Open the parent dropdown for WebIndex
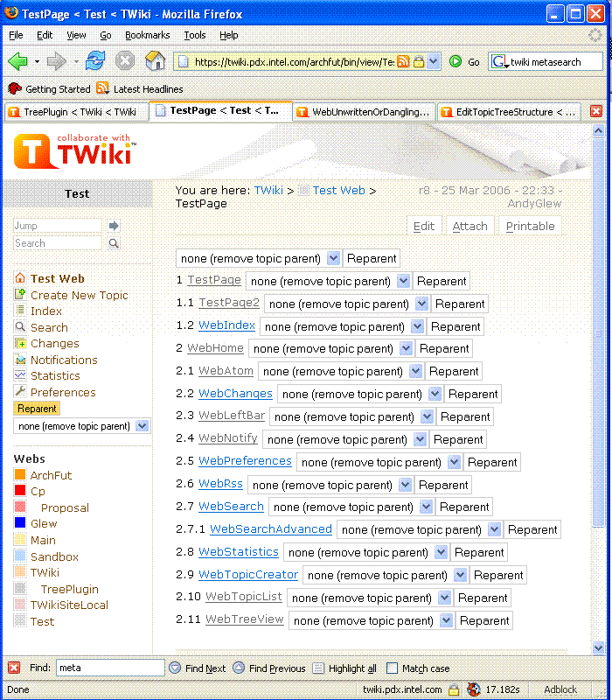This screenshot has width=612, height=700. pyautogui.click(x=417, y=326)
